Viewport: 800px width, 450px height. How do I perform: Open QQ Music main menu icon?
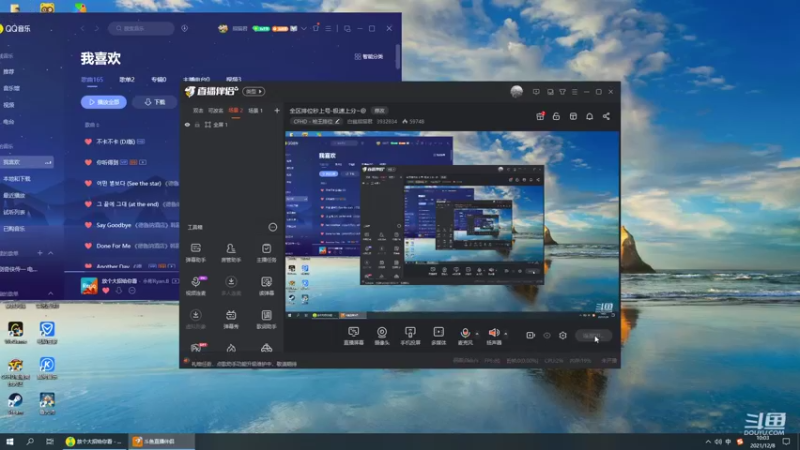[x=328, y=29]
